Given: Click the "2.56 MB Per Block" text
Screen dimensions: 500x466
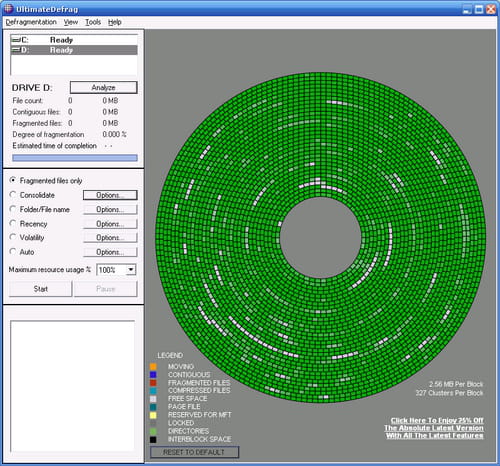Looking at the screenshot, I should tap(456, 384).
